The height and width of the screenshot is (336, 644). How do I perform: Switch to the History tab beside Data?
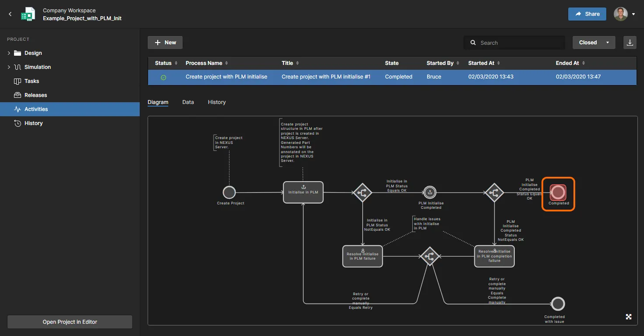(x=216, y=102)
